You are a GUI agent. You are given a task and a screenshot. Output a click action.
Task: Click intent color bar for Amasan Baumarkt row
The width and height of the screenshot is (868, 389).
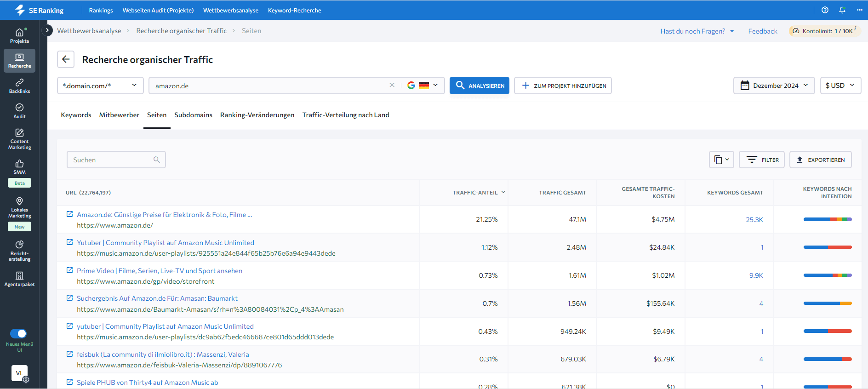[x=828, y=303]
